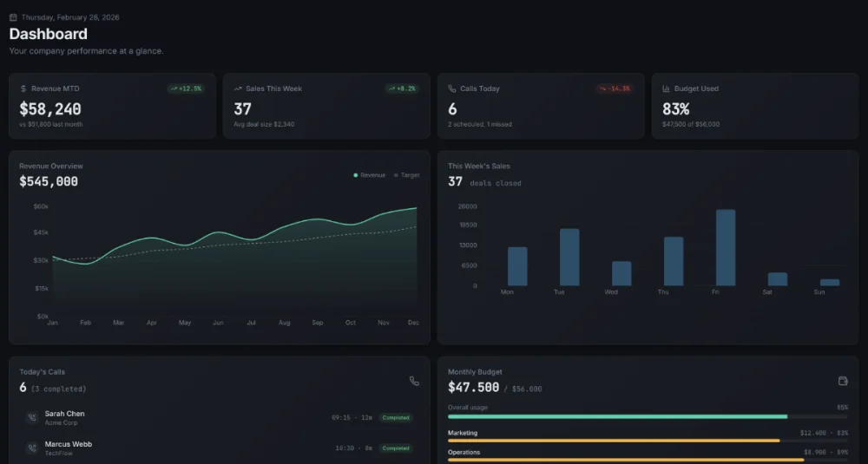The height and width of the screenshot is (464, 868).
Task: Click the $545,000 Revenue Overview total
Action: point(49,181)
